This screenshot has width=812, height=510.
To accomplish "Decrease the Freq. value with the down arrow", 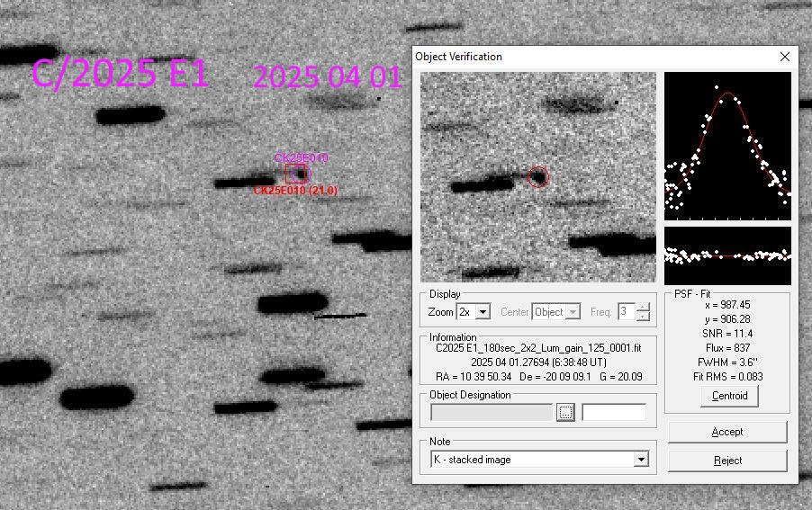I will click(643, 317).
